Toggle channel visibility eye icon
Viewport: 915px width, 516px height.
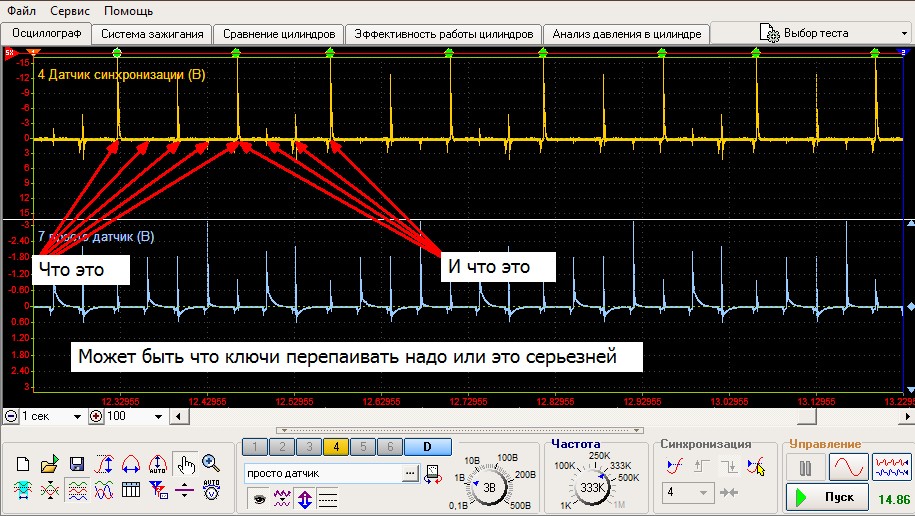pos(259,499)
